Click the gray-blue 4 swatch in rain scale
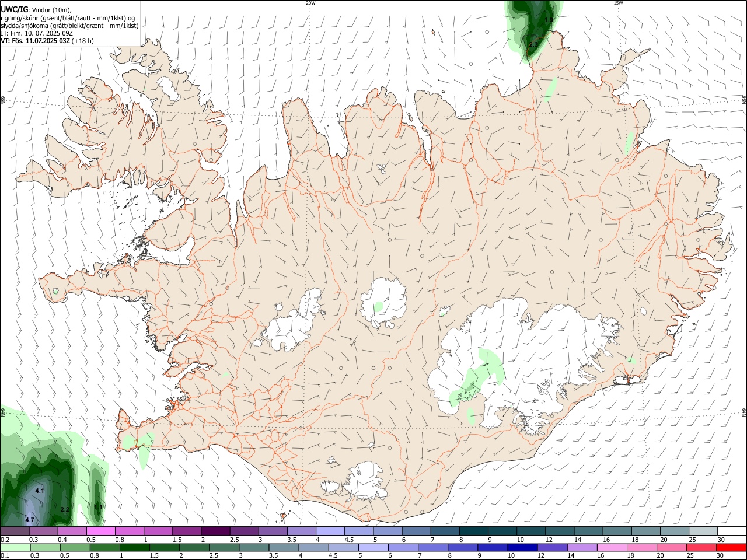Viewport: 747px width, 560px height. (313, 547)
